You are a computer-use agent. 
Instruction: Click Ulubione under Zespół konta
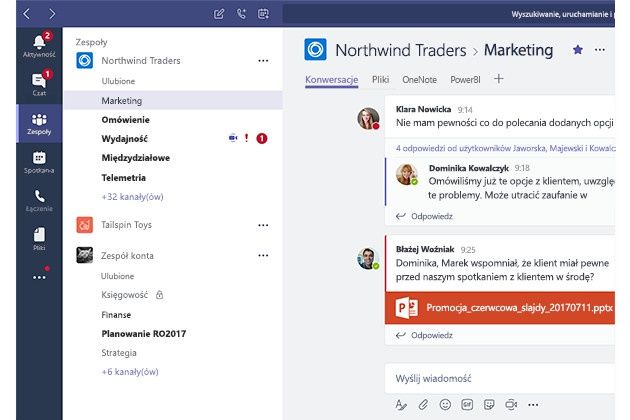[x=117, y=276]
